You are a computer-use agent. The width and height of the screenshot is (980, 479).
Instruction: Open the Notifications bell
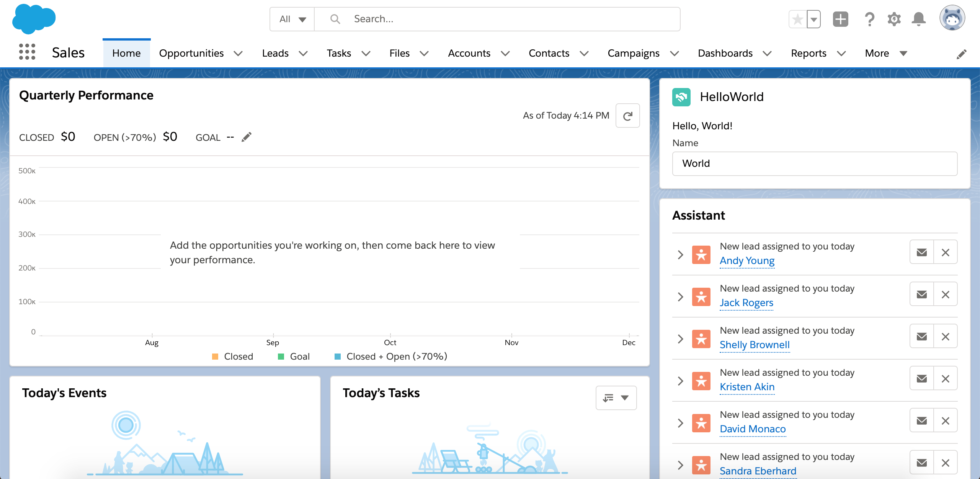pyautogui.click(x=919, y=19)
